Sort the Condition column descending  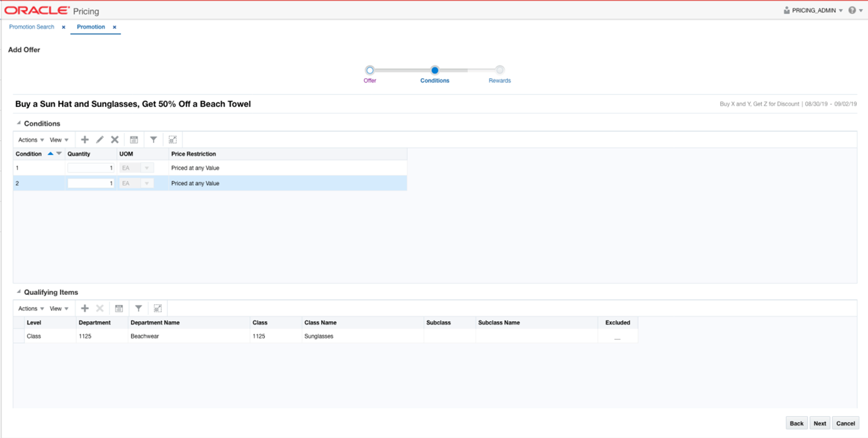(59, 154)
